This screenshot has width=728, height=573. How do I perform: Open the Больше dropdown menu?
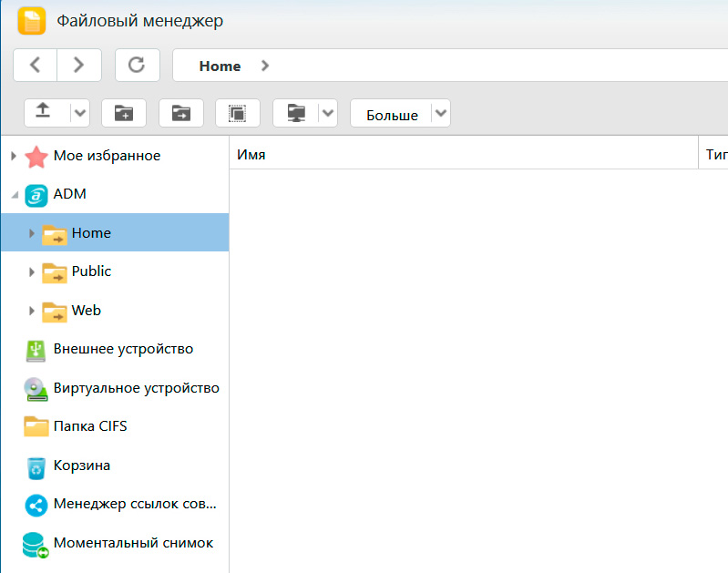click(x=441, y=113)
